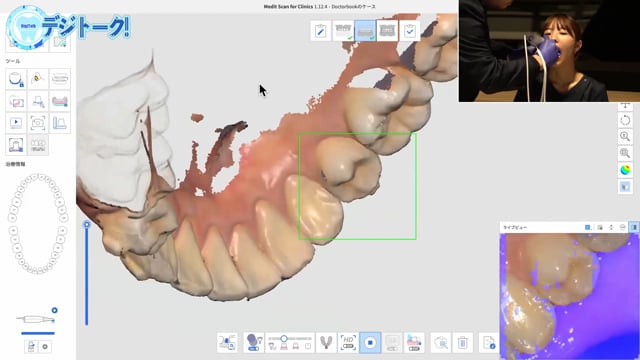Switch to the maxilla scan stage
Image resolution: width=640 pixels, height=360 pixels.
tap(343, 31)
